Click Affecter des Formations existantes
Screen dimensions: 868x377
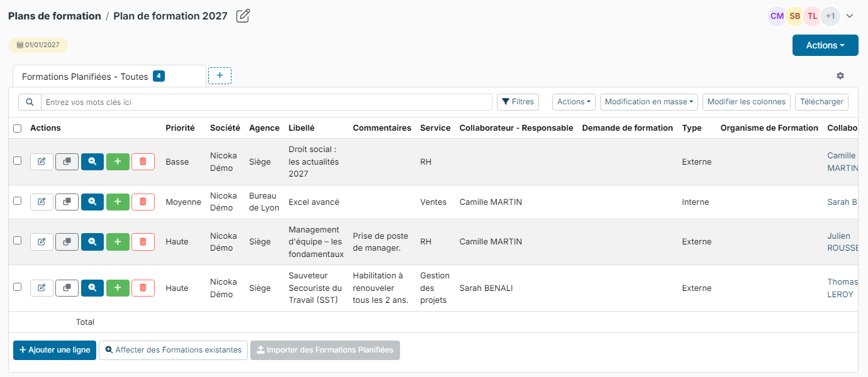[173, 350]
